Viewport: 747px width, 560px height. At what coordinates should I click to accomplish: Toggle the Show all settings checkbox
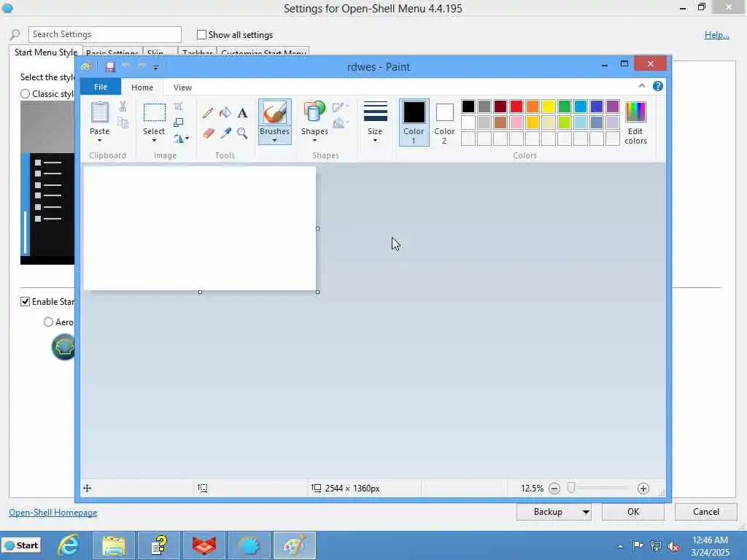201,35
